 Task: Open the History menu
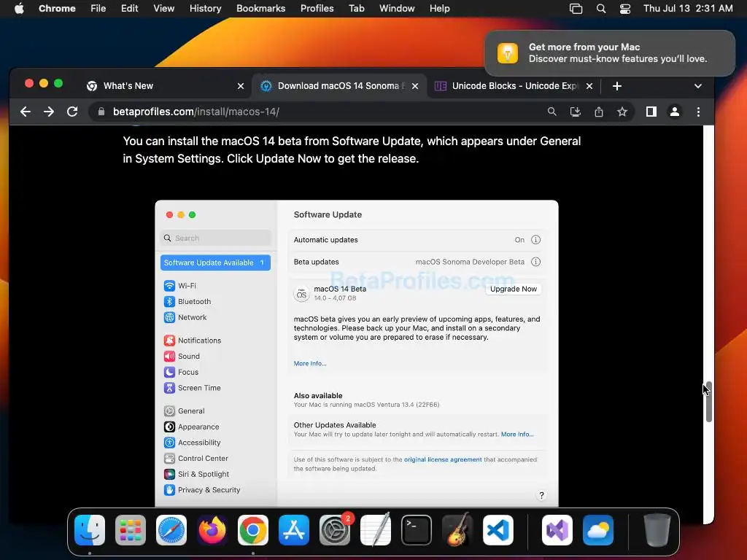(205, 8)
